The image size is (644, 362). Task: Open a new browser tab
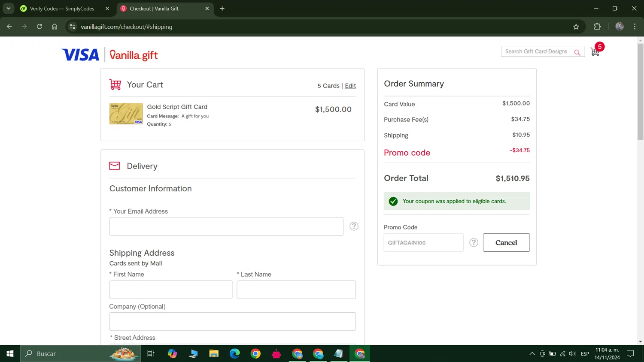(x=222, y=9)
